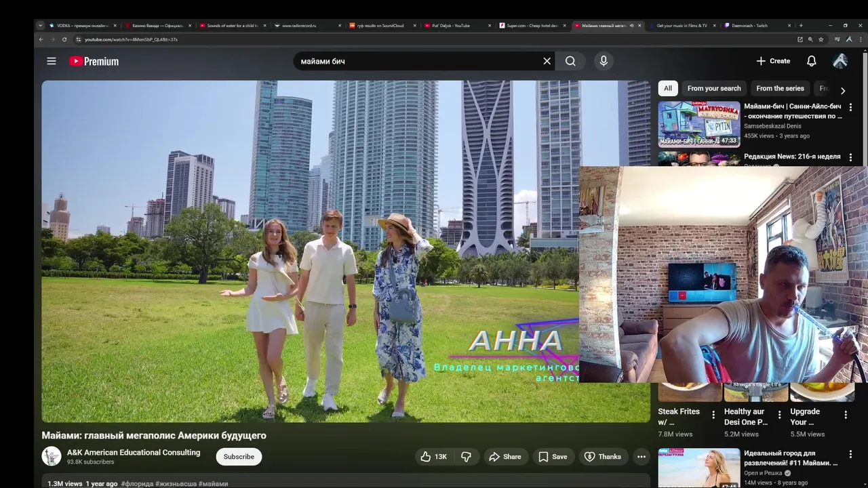
Task: Go forward in the browser
Action: [52, 39]
